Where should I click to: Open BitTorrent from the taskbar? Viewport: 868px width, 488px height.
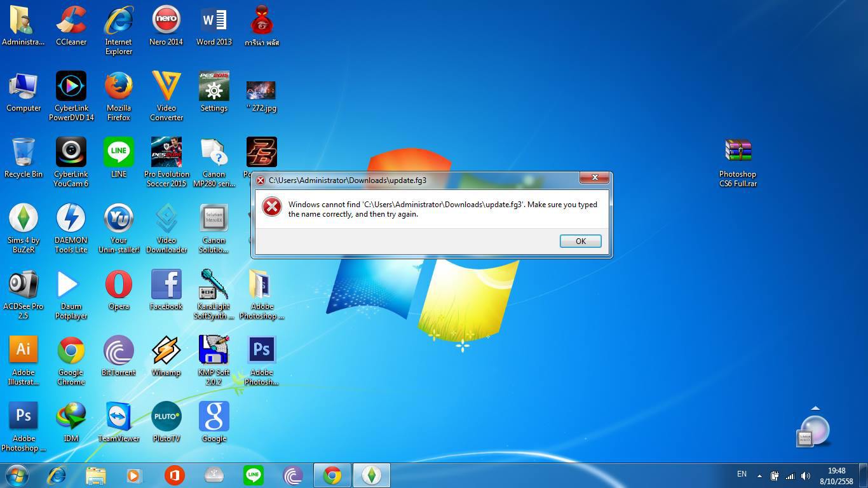point(292,475)
